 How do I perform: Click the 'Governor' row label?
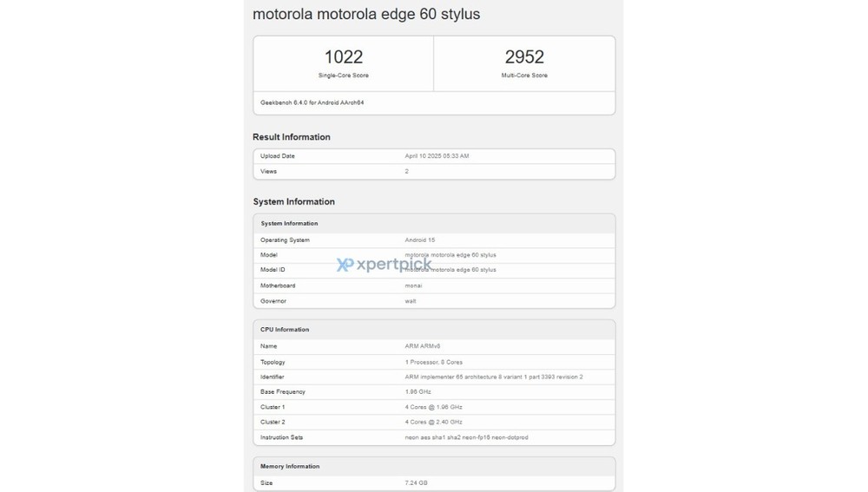[x=273, y=301]
